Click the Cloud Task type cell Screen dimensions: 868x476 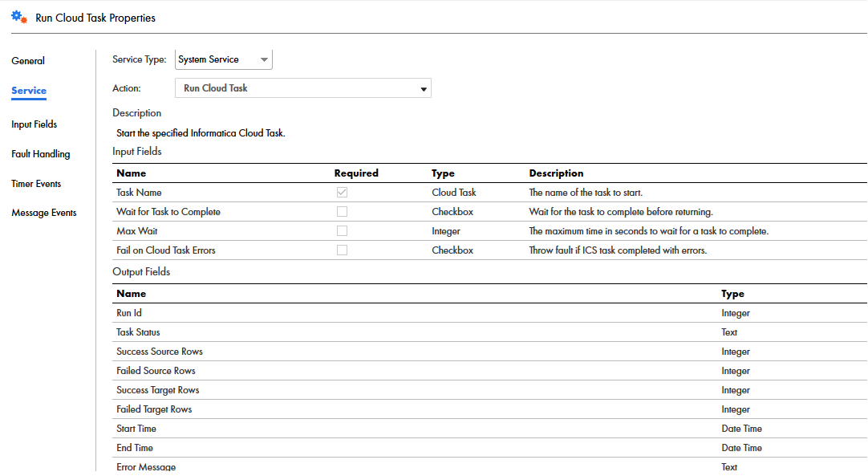tap(454, 193)
